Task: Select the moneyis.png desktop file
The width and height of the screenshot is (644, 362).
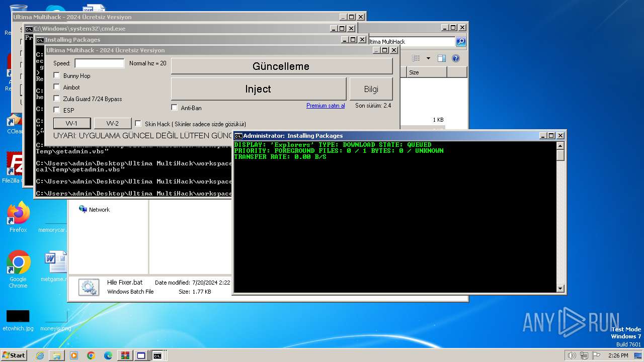Action: coord(55,320)
